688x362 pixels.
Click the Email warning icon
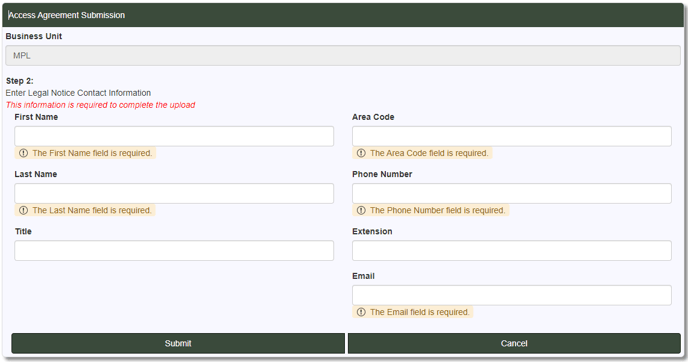(361, 312)
